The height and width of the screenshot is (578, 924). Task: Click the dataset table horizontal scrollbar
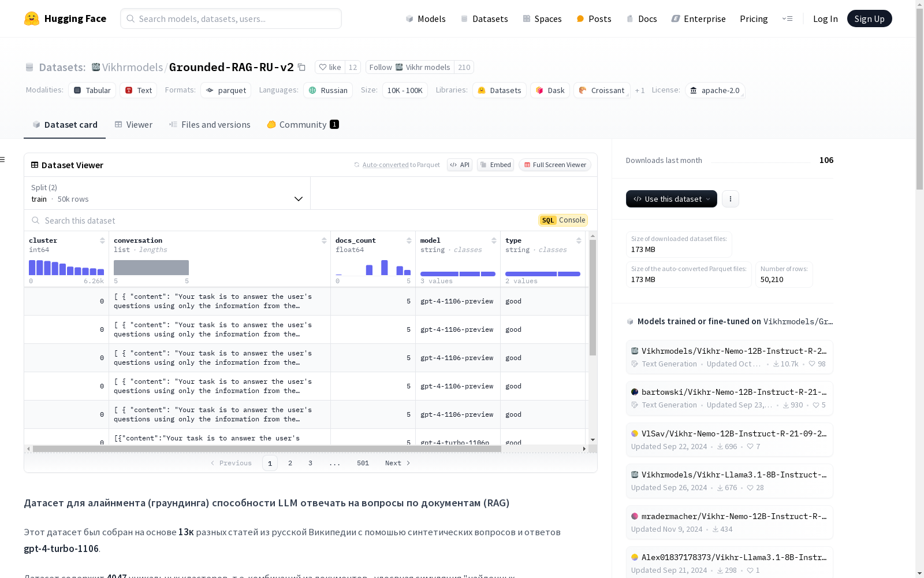click(x=267, y=449)
